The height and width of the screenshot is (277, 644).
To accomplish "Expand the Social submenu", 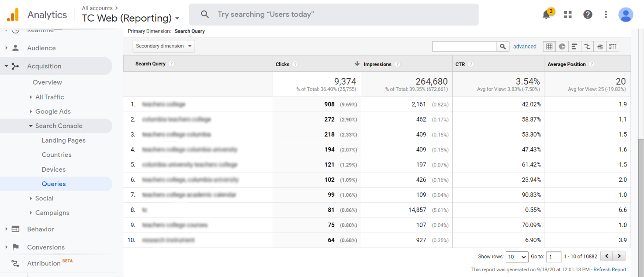I will click(31, 198).
